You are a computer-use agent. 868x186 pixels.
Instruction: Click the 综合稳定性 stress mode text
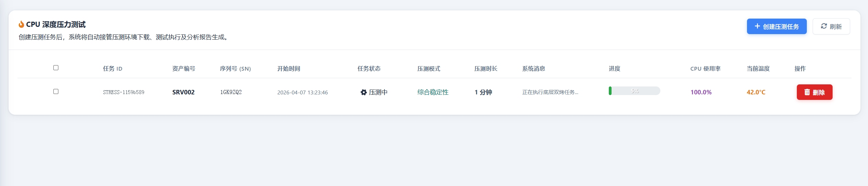point(432,92)
